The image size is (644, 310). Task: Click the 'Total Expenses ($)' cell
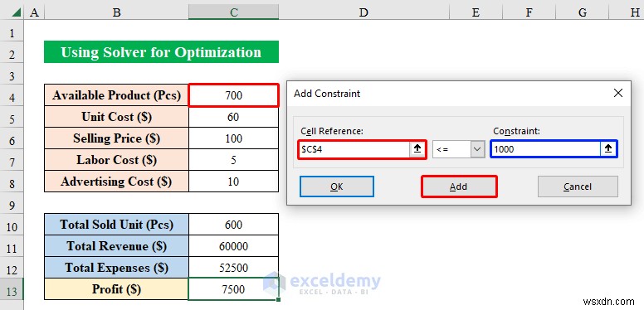[x=117, y=268]
